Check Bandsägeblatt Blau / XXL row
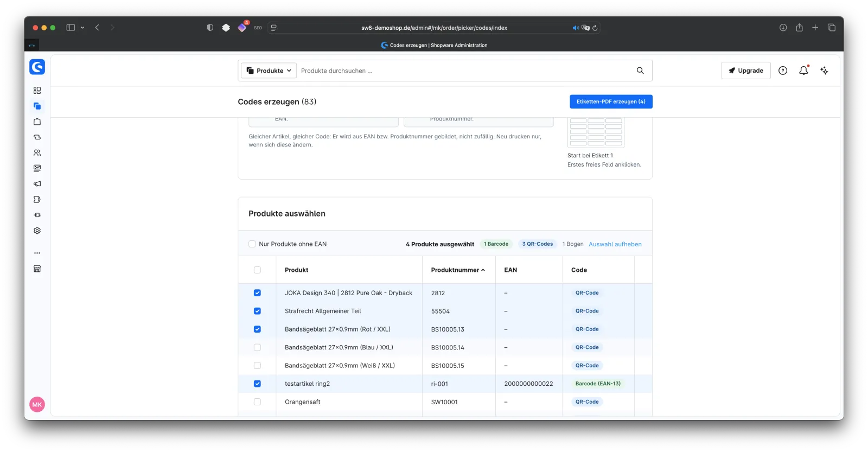This screenshot has width=868, height=452. (257, 348)
